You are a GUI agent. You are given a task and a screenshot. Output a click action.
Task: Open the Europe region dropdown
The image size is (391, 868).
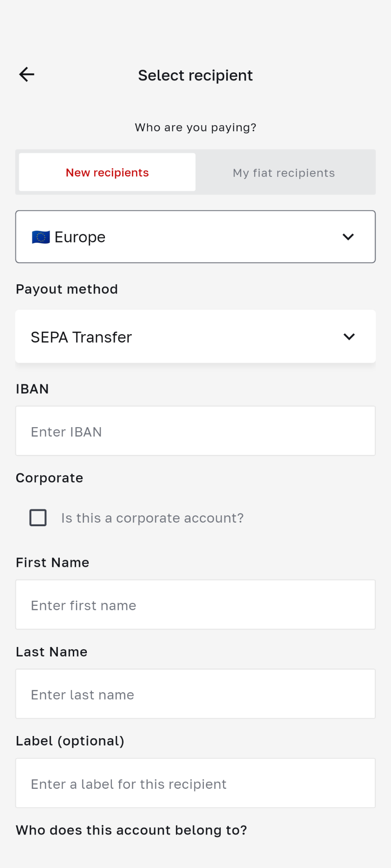coord(195,237)
